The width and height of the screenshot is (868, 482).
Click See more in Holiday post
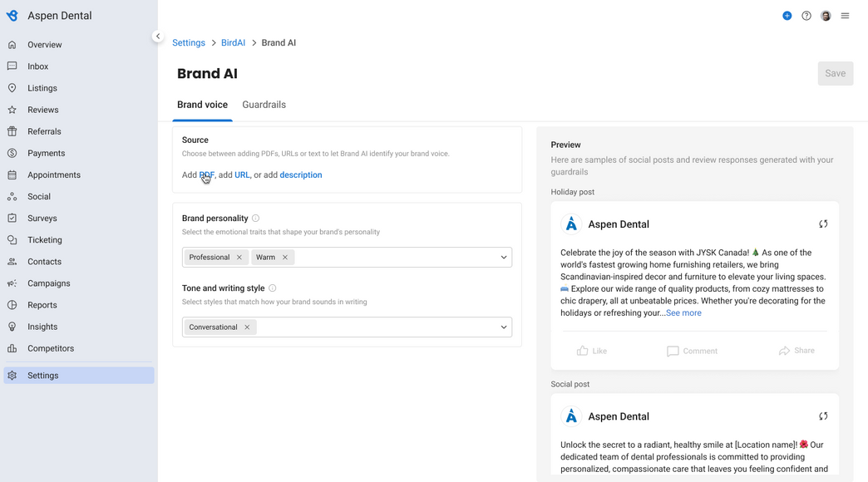pyautogui.click(x=683, y=312)
